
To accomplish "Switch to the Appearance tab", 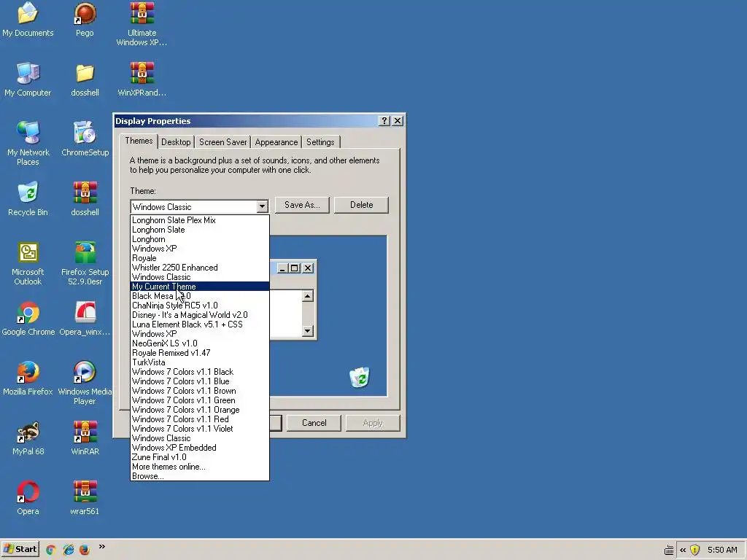I will point(276,142).
